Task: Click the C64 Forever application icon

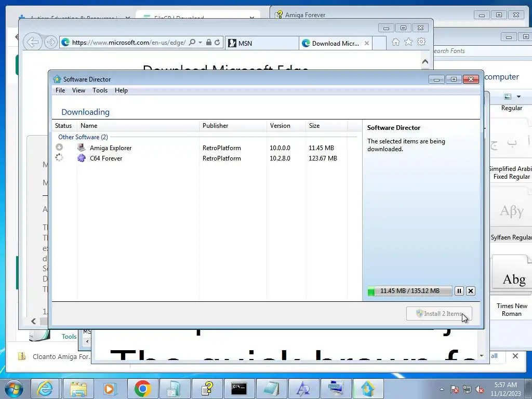Action: click(82, 158)
